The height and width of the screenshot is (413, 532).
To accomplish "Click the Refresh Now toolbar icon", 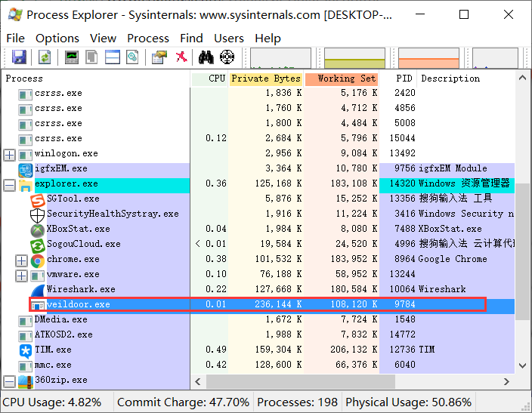I will [45, 57].
